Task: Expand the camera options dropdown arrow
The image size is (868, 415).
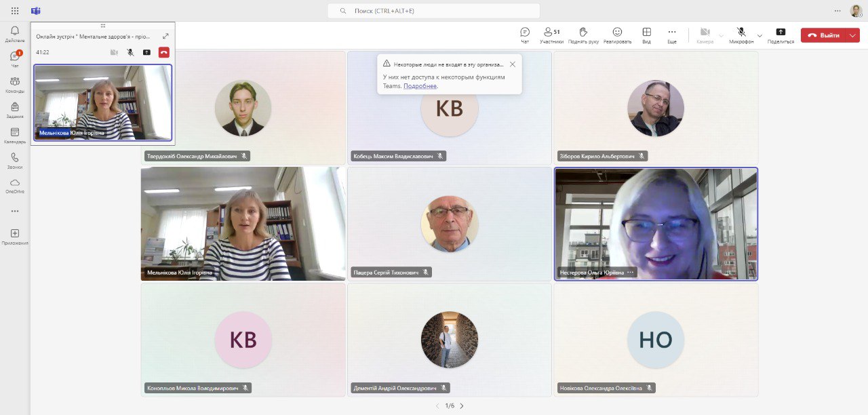Action: pos(721,35)
